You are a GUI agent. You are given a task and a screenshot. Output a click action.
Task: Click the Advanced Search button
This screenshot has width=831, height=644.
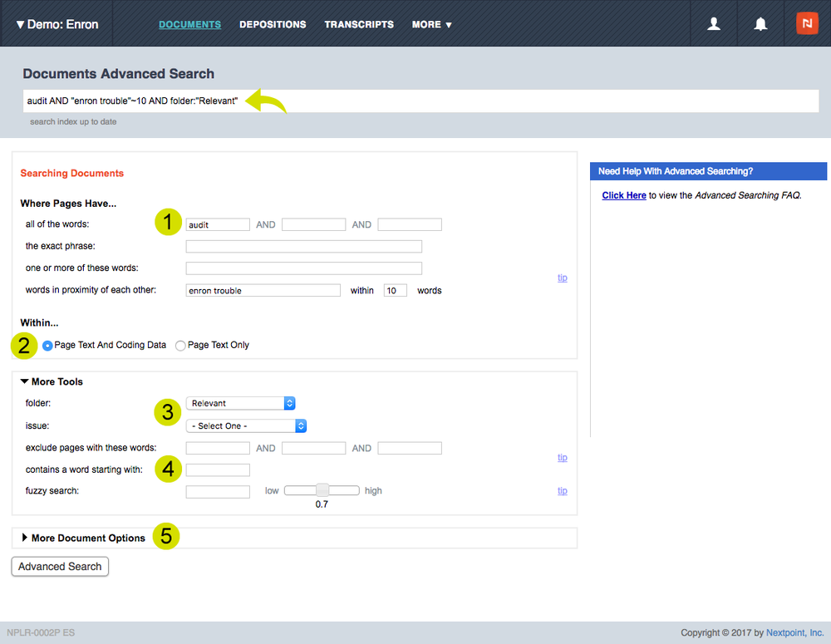pos(60,567)
